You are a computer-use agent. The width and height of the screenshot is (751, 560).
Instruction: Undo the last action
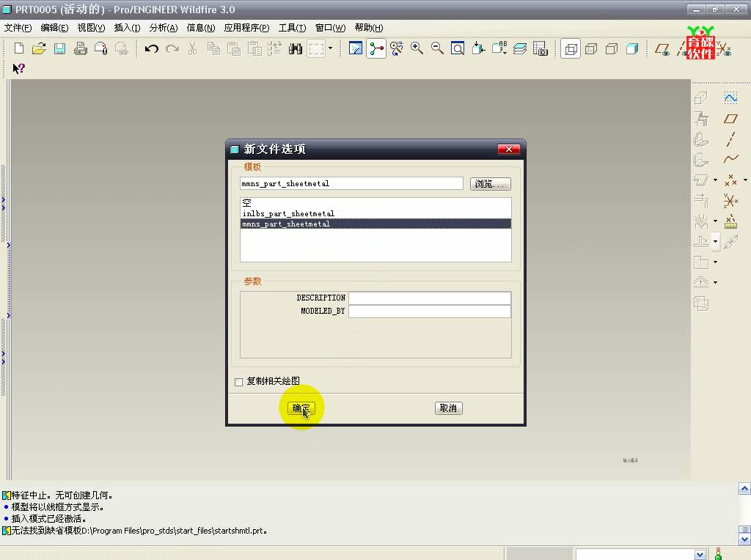pyautogui.click(x=152, y=48)
